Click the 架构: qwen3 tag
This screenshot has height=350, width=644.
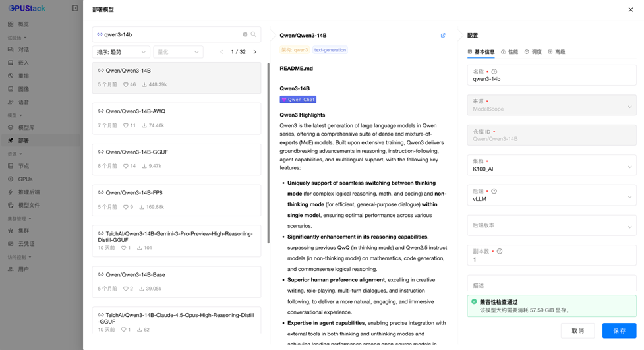click(x=295, y=50)
